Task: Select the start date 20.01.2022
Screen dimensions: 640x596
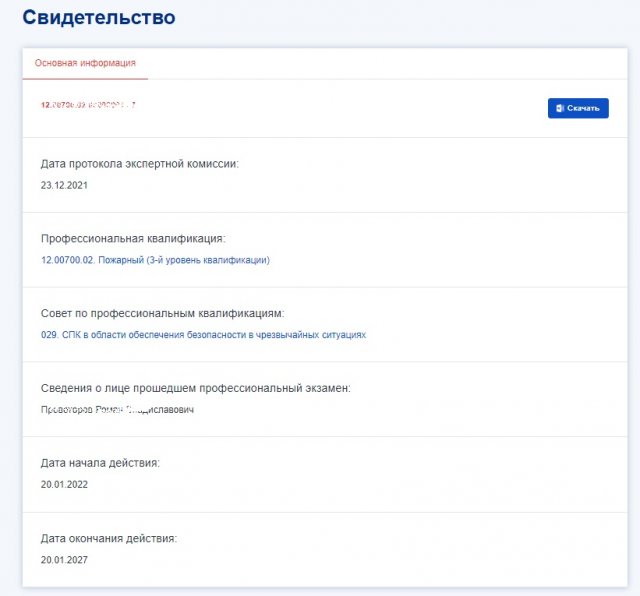Action: pyautogui.click(x=65, y=485)
